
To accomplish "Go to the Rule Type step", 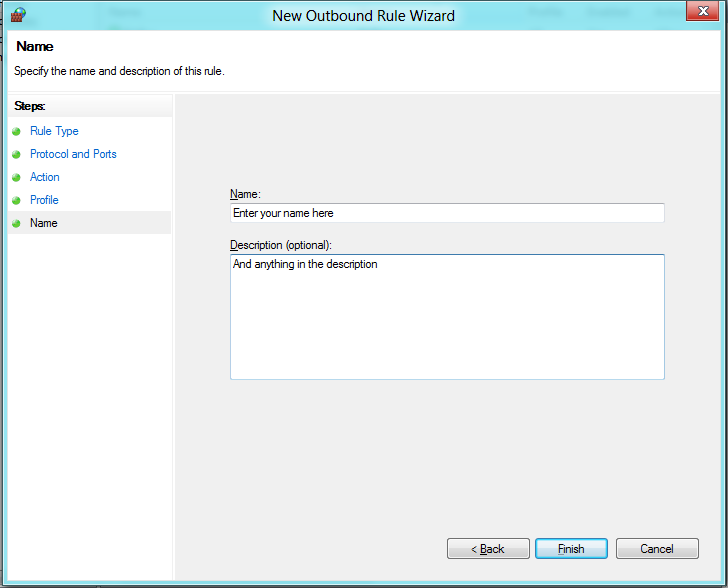I will tap(54, 131).
